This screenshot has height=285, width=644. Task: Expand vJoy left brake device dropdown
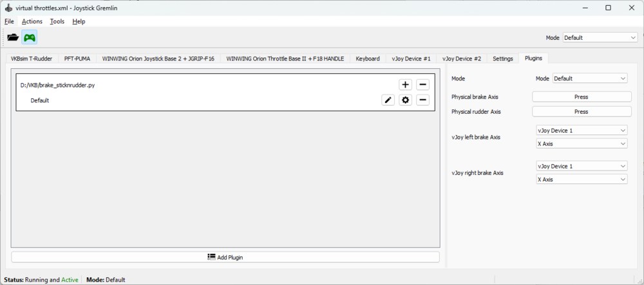[x=582, y=131]
